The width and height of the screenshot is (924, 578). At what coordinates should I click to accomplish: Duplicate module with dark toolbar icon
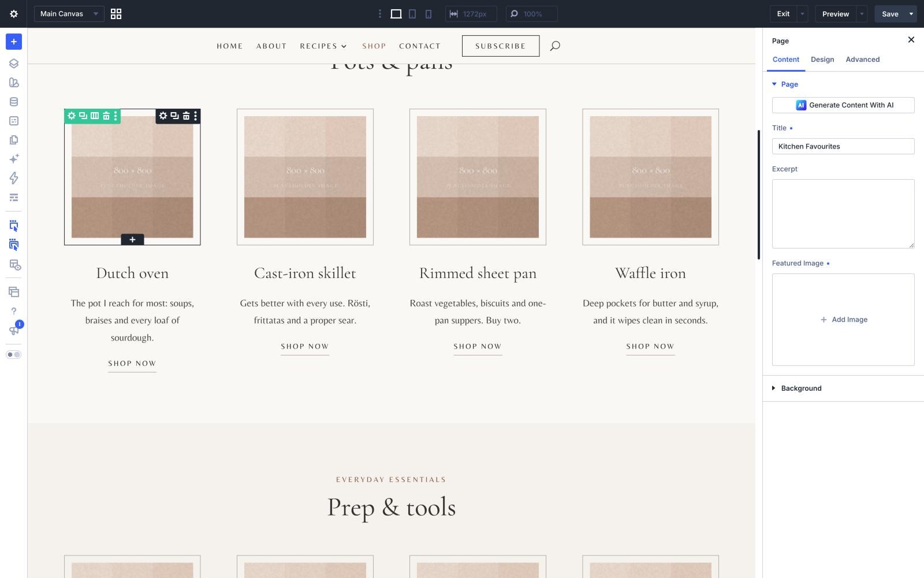(174, 116)
